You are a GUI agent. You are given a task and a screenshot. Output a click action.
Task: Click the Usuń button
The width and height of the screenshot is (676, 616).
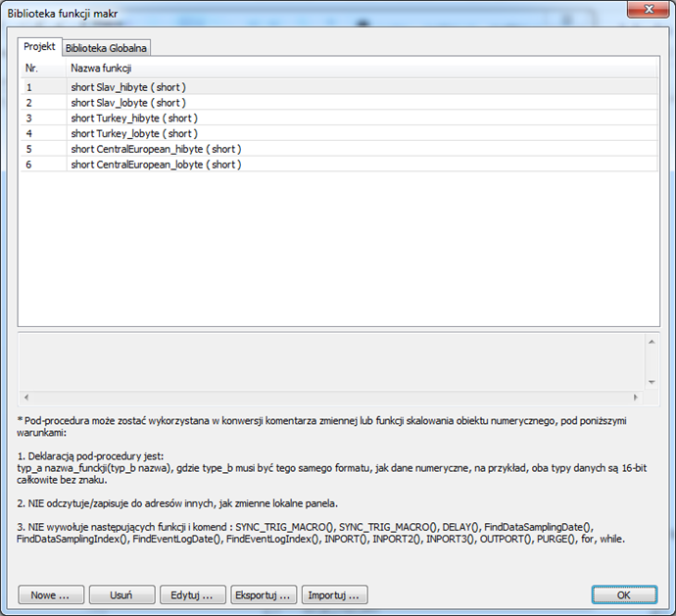coord(121,594)
